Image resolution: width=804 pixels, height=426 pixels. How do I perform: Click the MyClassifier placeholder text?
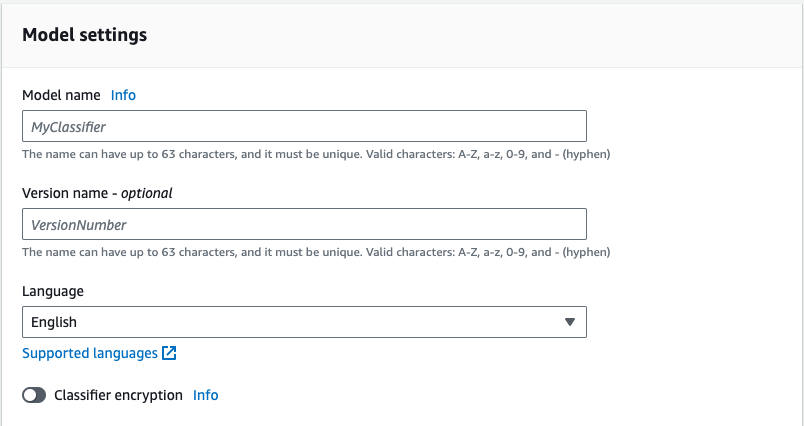[69, 127]
